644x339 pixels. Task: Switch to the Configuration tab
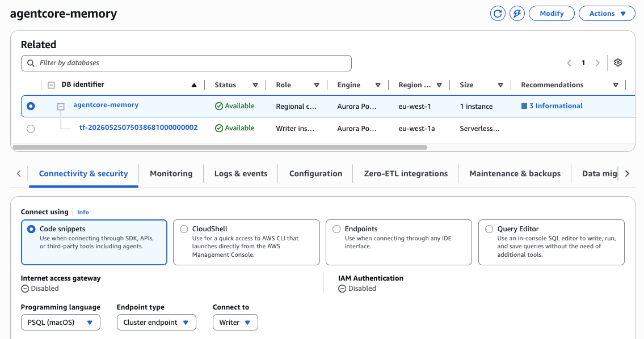tap(315, 173)
